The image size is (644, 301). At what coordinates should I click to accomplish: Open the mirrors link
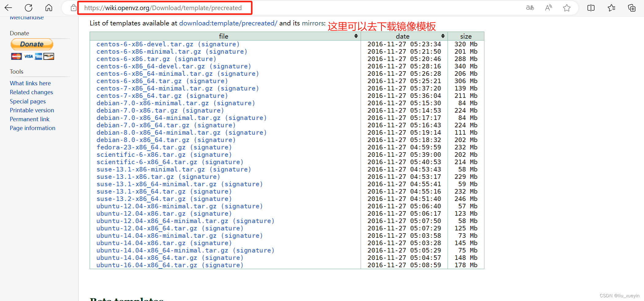(x=313, y=23)
